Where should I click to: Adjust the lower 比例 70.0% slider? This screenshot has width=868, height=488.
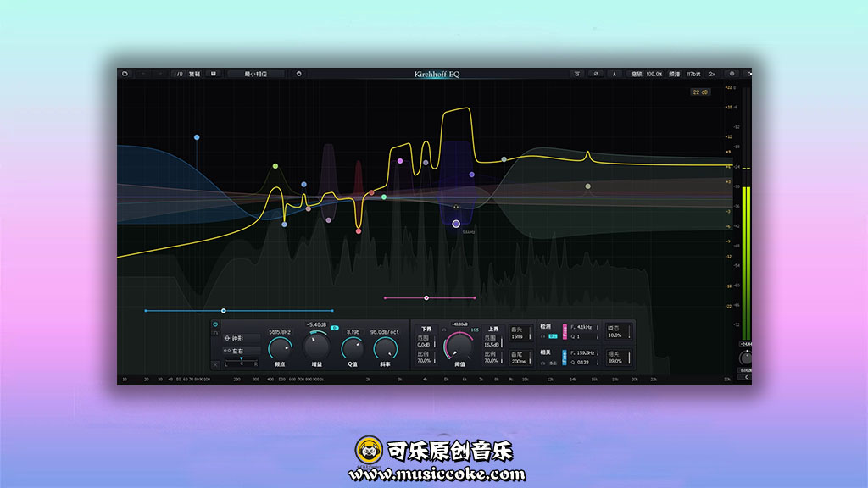point(426,358)
